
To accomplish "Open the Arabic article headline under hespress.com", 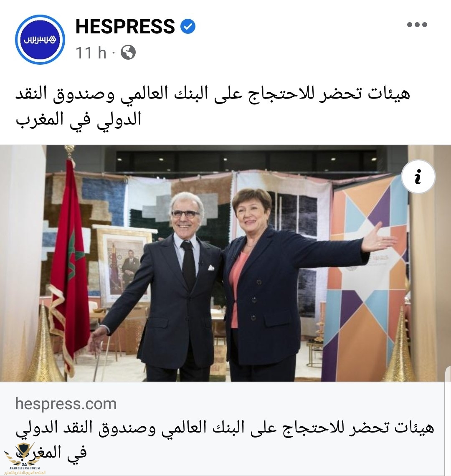I will pyautogui.click(x=225, y=439).
